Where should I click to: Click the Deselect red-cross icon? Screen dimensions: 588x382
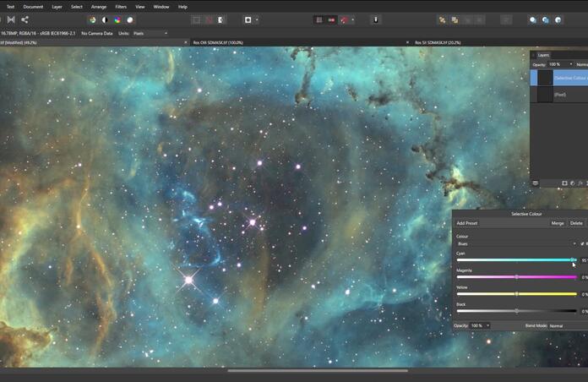[210, 20]
